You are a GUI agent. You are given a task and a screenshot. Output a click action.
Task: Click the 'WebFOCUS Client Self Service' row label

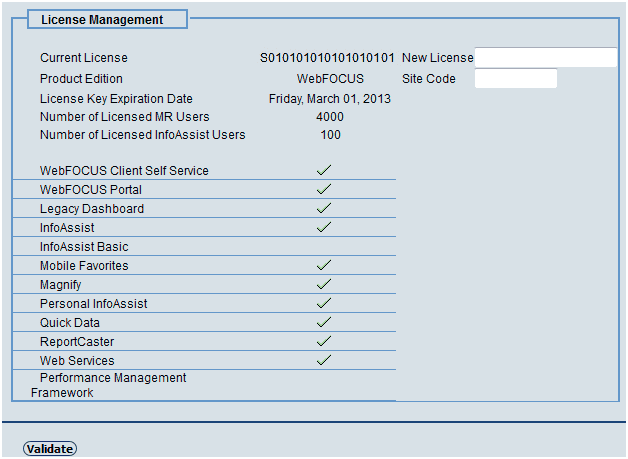click(x=124, y=171)
